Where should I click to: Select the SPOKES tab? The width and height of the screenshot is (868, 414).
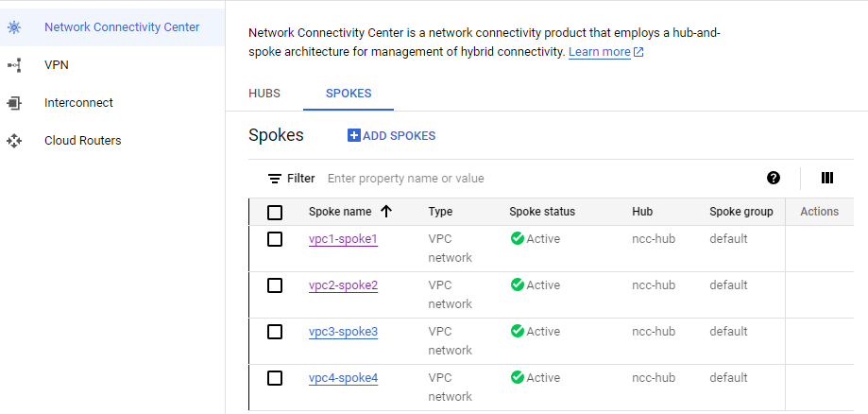tap(348, 94)
